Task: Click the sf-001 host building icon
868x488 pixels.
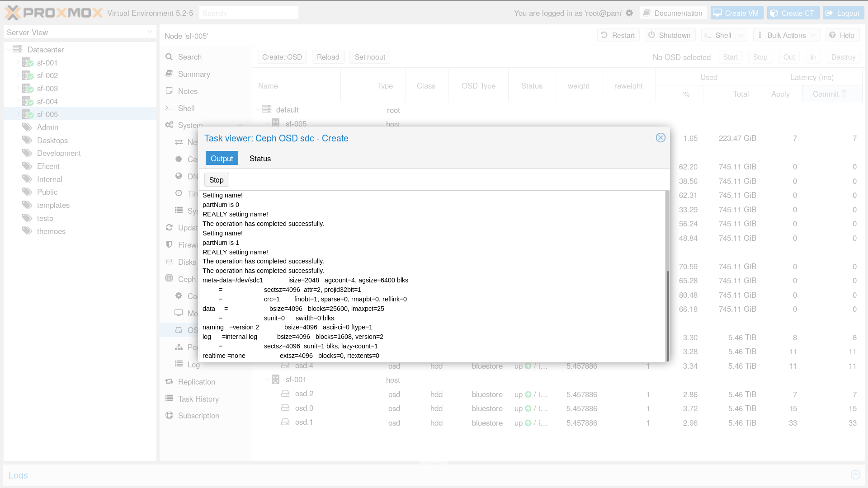Action: tap(275, 380)
